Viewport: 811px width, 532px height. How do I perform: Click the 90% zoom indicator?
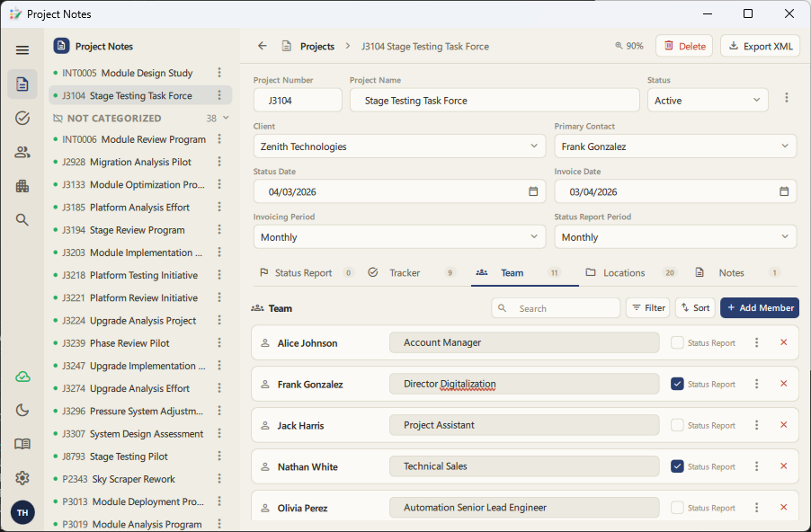tap(629, 46)
